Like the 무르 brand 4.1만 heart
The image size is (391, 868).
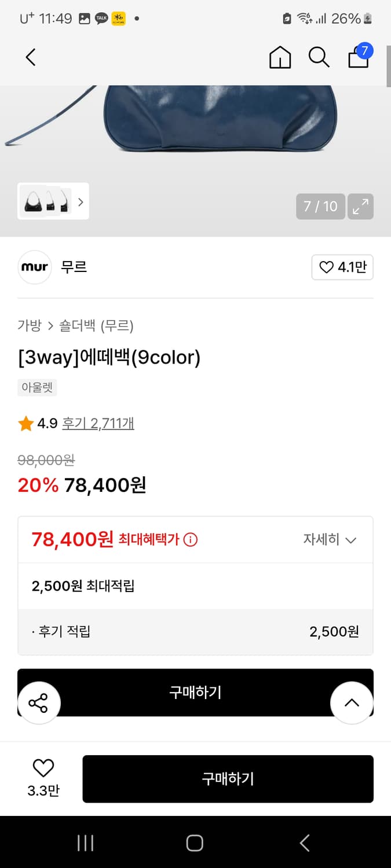(342, 267)
